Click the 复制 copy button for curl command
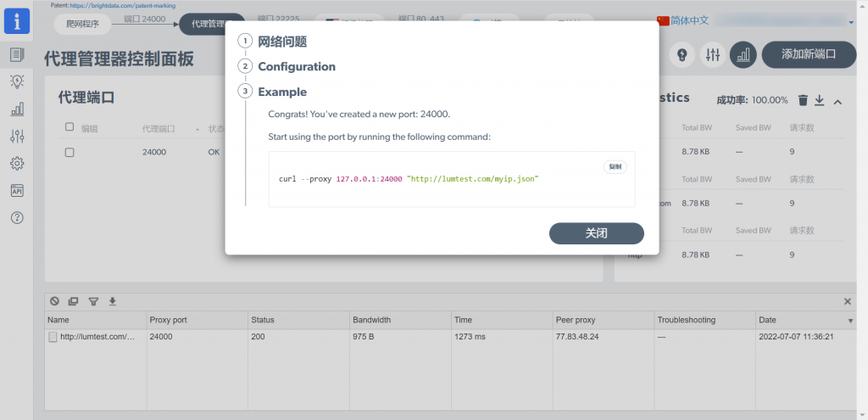 coord(615,166)
